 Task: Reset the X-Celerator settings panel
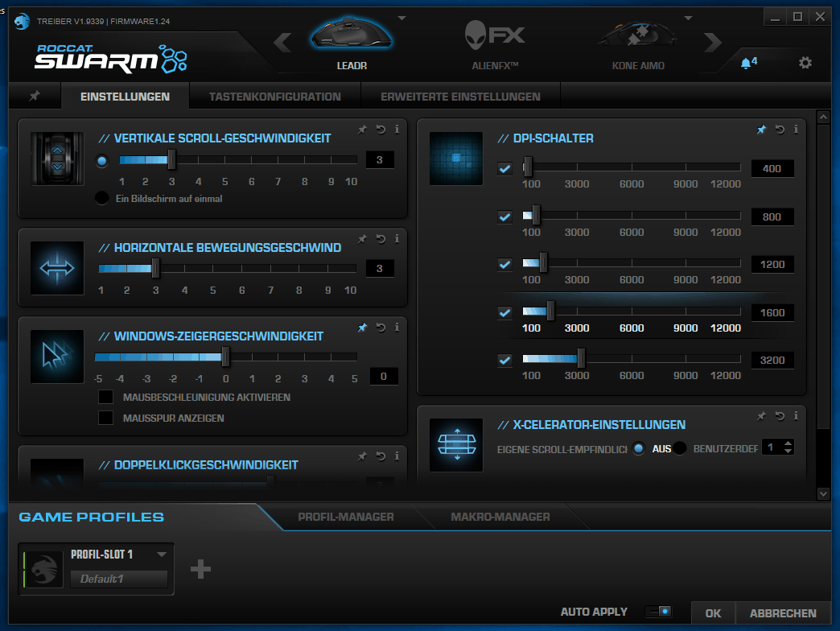coord(780,415)
